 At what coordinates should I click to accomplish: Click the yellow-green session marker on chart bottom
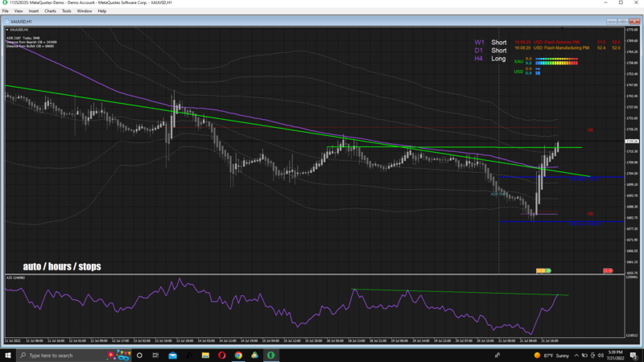(543, 271)
